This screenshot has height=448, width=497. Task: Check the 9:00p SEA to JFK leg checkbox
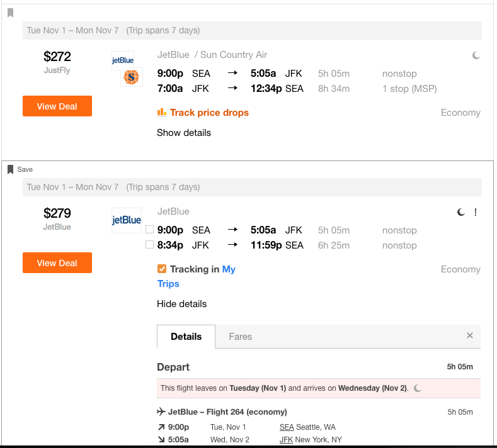click(150, 230)
